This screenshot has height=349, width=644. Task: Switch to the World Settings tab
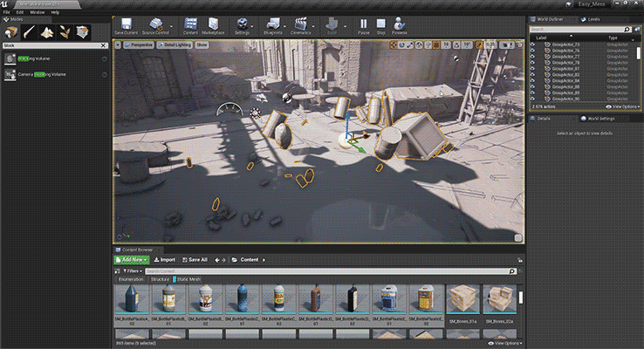[x=600, y=118]
